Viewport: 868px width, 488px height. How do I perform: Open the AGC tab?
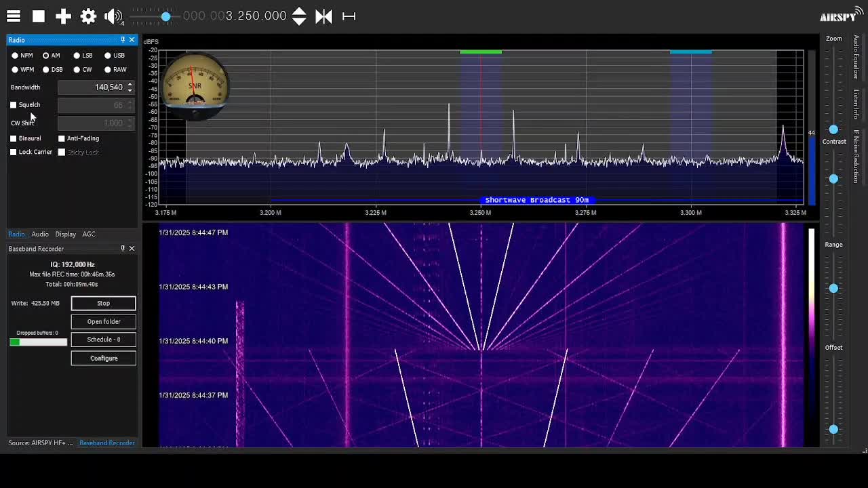(x=89, y=234)
